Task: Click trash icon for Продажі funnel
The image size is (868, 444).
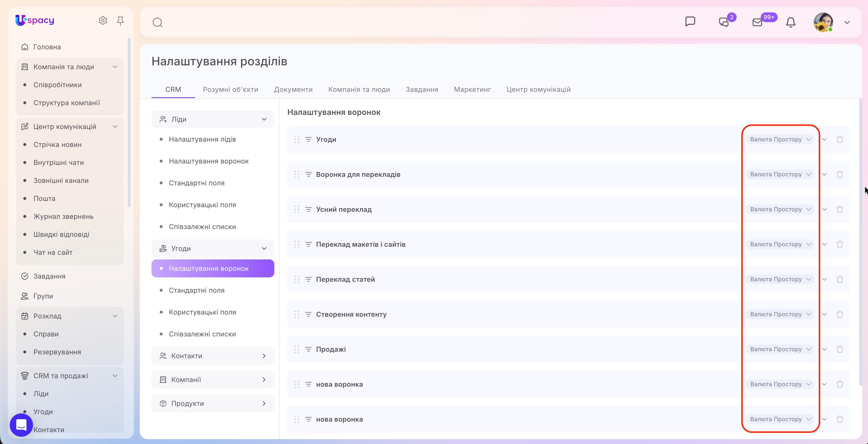Action: [840, 349]
